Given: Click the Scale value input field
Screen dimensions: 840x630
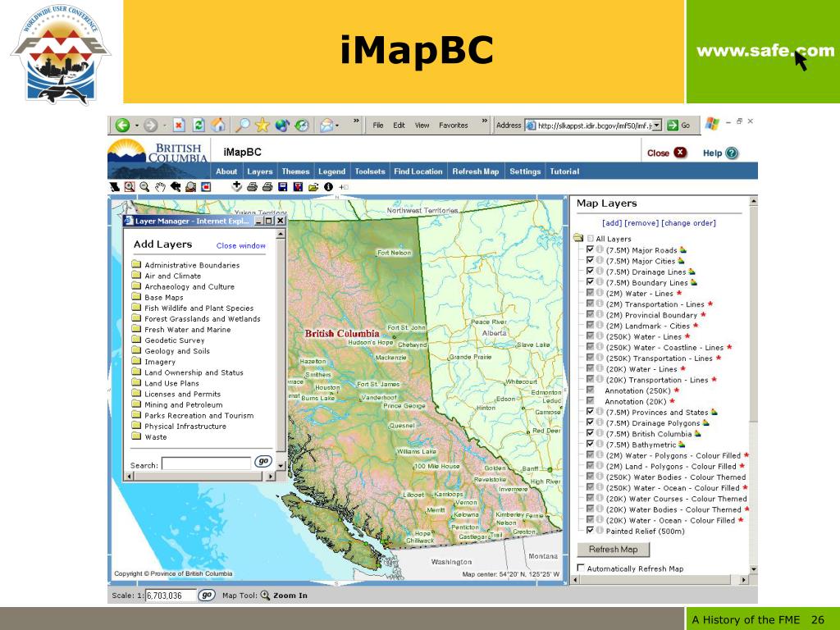Looking at the screenshot, I should pyautogui.click(x=171, y=596).
